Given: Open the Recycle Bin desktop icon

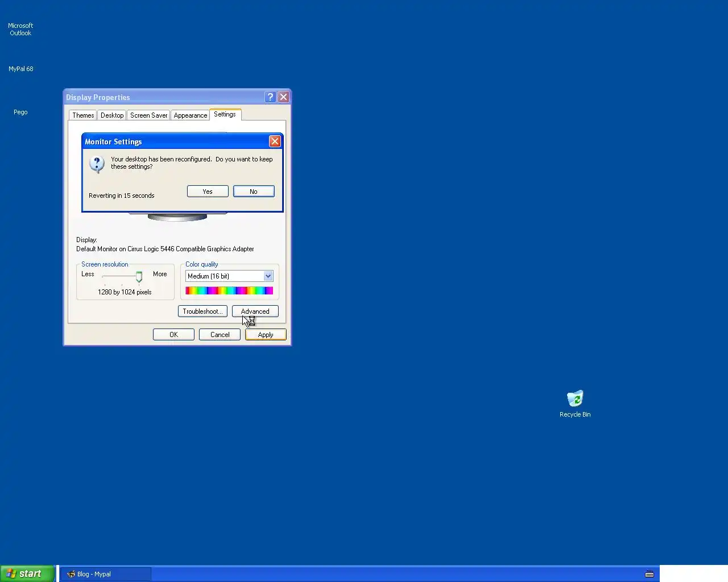Looking at the screenshot, I should (575, 404).
